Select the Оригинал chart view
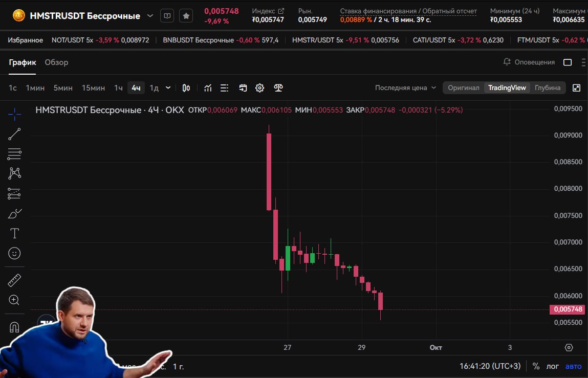 [464, 88]
